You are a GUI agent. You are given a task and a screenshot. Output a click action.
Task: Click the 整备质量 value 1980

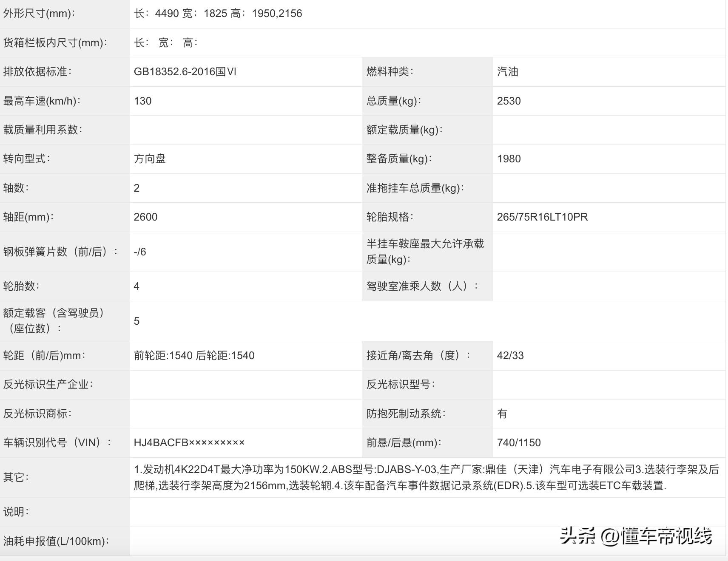tap(509, 159)
